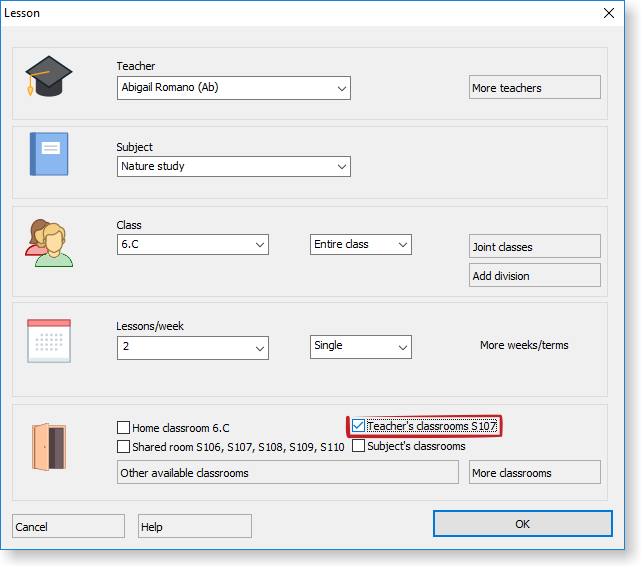Open the Class dropdown showing 6.C
642x567 pixels.
click(259, 245)
